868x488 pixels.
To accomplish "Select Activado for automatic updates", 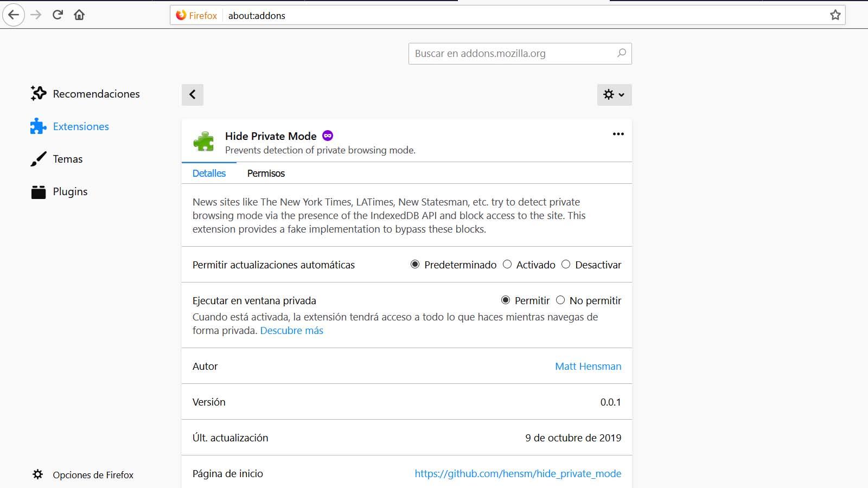I will tap(507, 265).
